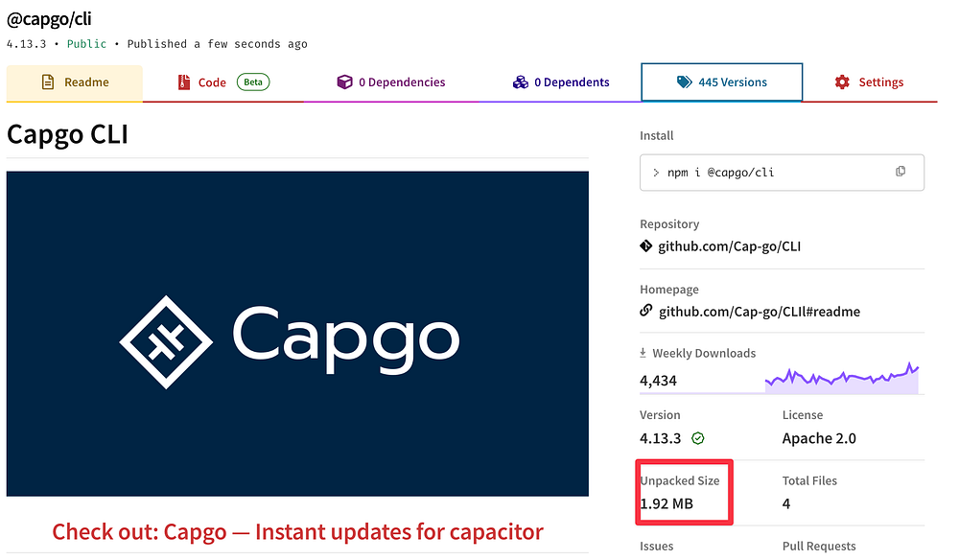
Task: Open the 0 Dependents tab
Action: 561,82
